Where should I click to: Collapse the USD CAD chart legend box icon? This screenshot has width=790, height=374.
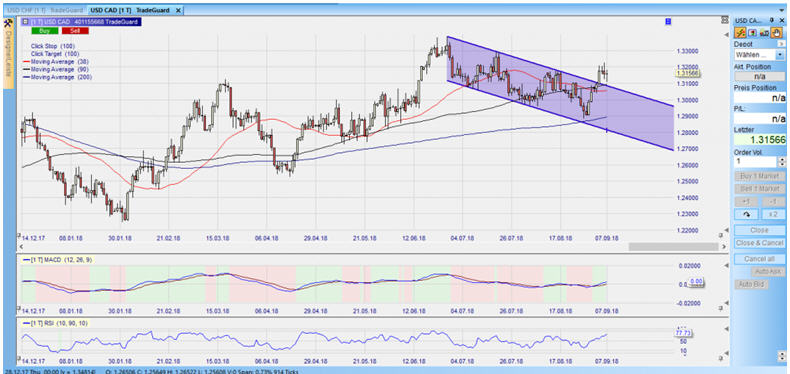point(25,22)
